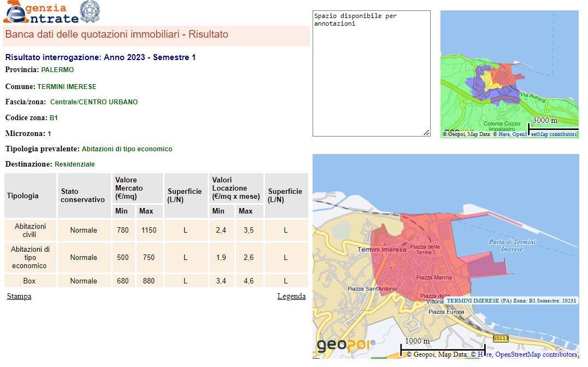Click Porto di Termini Imerese on map
Screen dimensions: 588x367
511,245
